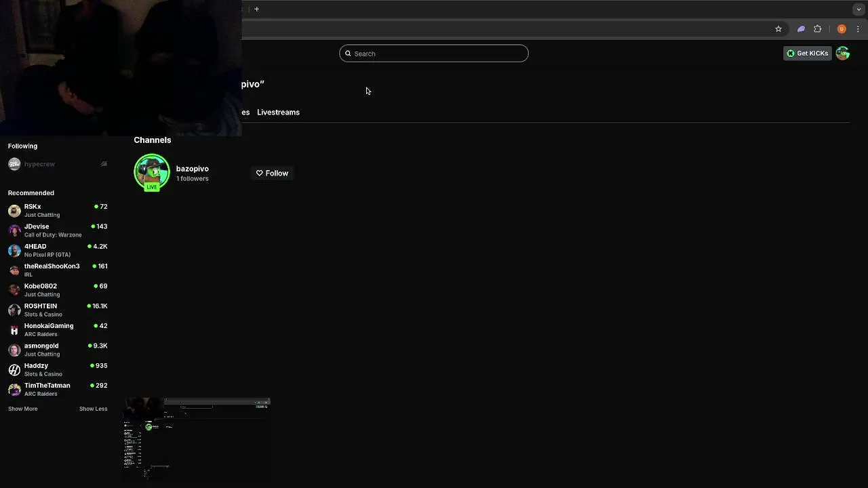Click the No Pixel RP (GTA) category
868x488 pixels.
[47, 255]
